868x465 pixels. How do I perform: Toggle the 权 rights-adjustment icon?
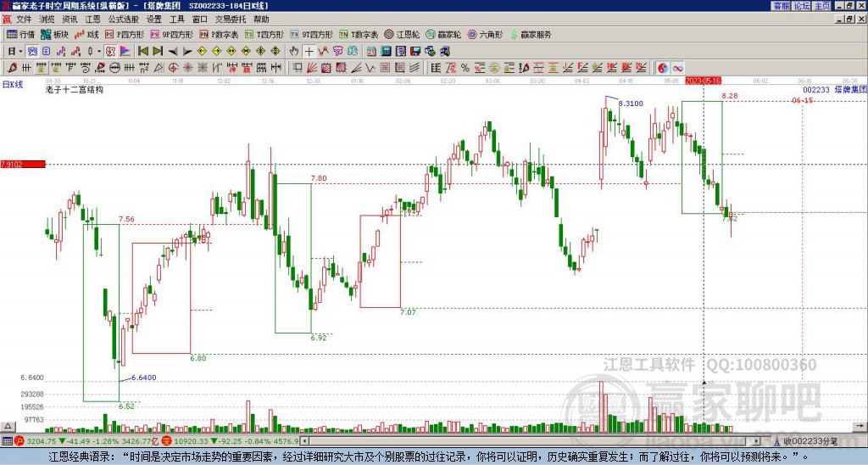coord(110,52)
